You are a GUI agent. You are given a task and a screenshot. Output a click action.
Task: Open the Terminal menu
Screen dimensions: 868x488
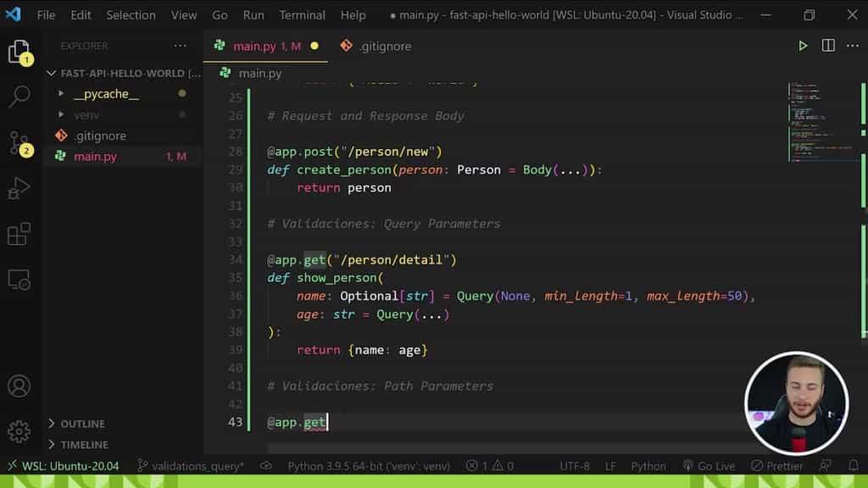tap(302, 14)
